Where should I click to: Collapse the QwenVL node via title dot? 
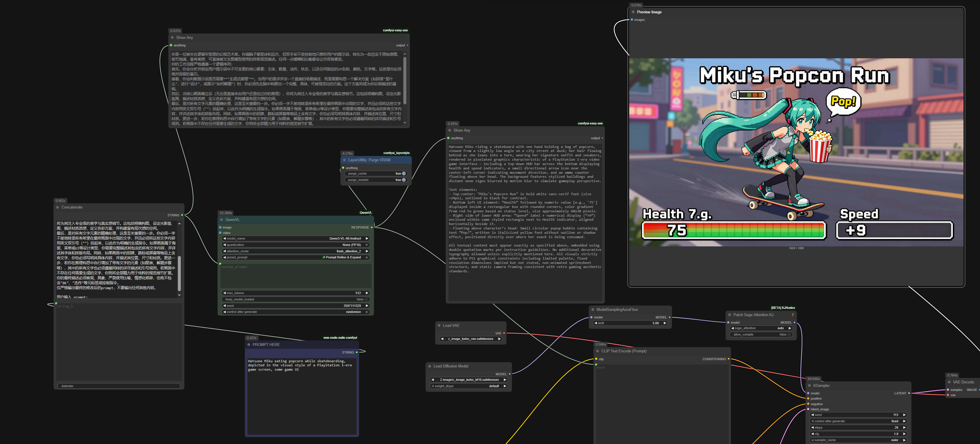click(x=221, y=220)
